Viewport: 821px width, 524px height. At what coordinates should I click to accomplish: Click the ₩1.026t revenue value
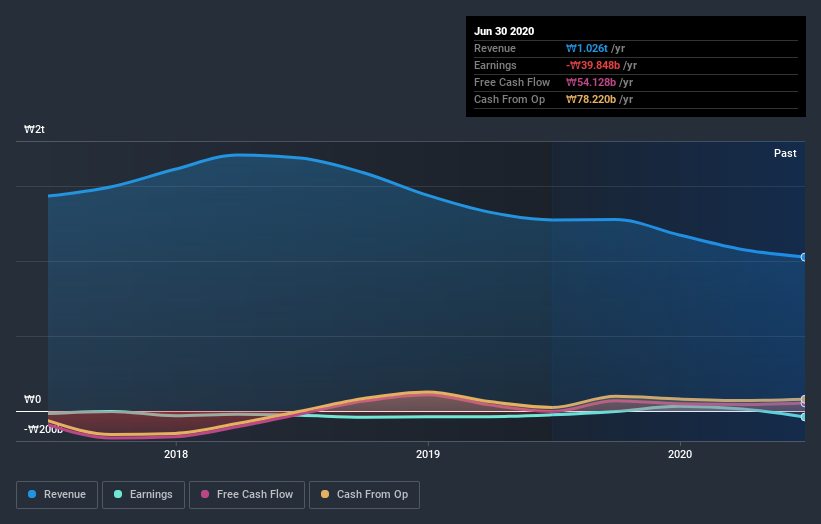tap(586, 49)
